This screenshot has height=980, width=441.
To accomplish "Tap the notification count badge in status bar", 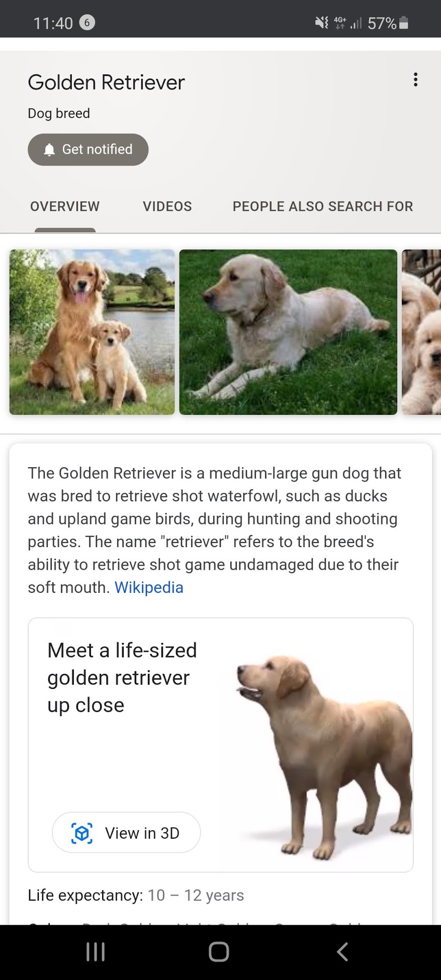I will click(87, 23).
